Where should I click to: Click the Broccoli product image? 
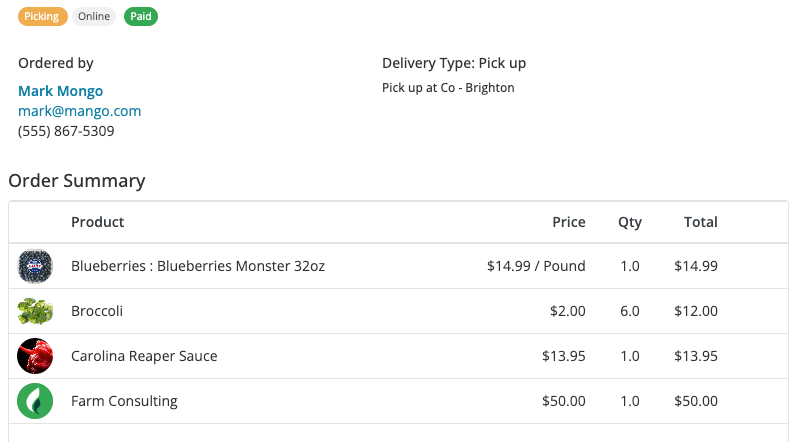coord(35,311)
